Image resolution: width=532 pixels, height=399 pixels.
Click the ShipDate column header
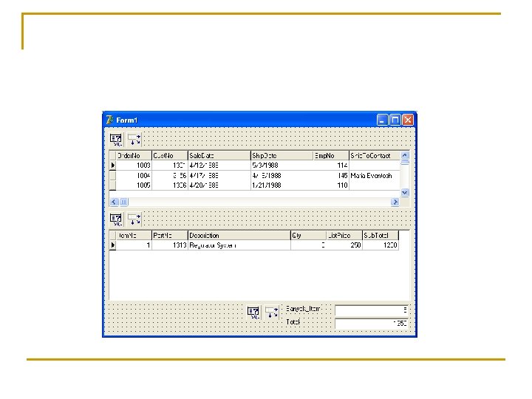[282, 156]
